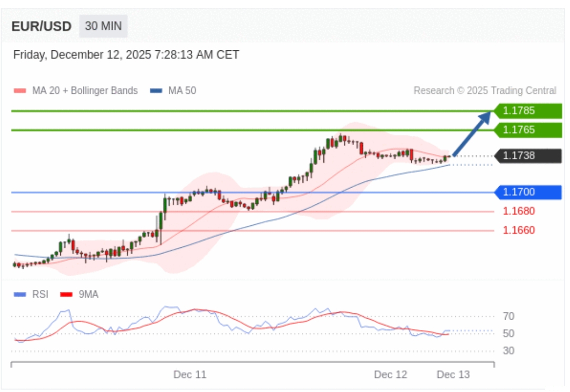The height and width of the screenshot is (392, 570).
Task: Click the Dec 12 time axis label
Action: point(390,375)
